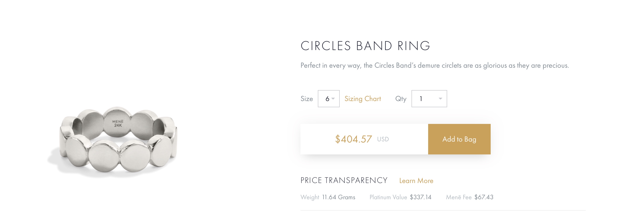
Task: Click the Qty dropdown arrow icon
Action: coord(440,99)
